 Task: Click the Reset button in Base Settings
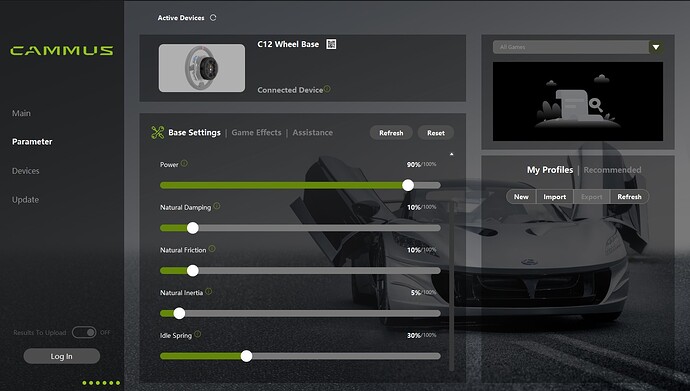pyautogui.click(x=436, y=133)
